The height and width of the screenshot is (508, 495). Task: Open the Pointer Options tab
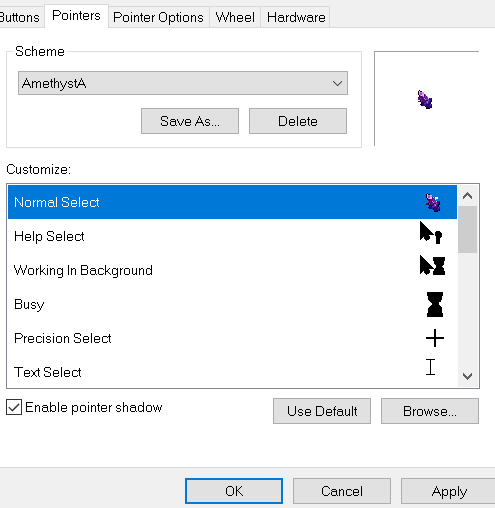158,17
